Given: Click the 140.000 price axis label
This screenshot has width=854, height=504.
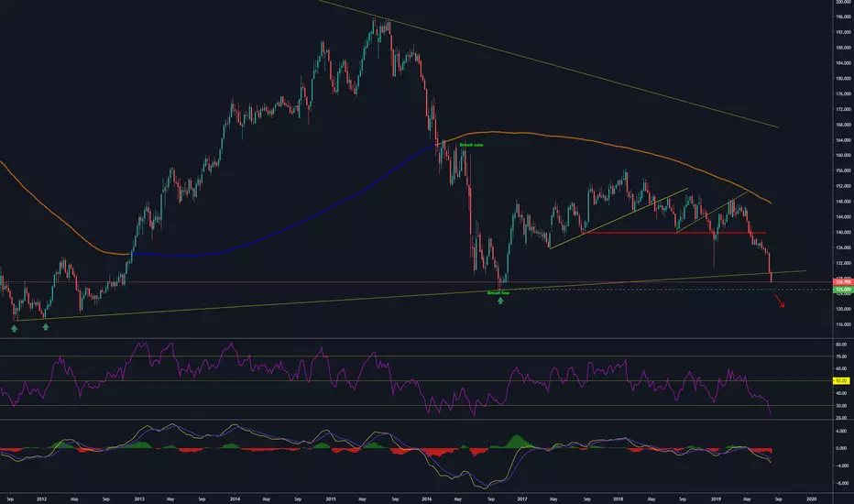Looking at the screenshot, I should click(843, 232).
